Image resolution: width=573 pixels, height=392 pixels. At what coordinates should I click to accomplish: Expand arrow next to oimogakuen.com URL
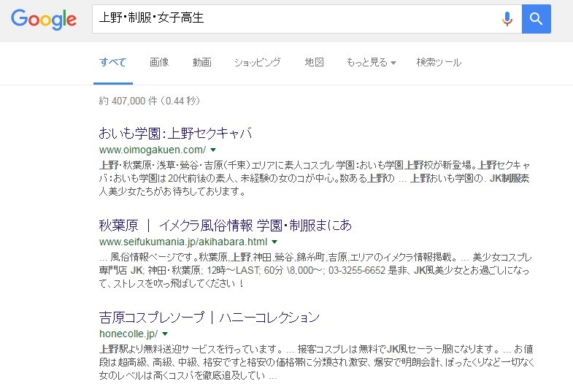point(213,150)
